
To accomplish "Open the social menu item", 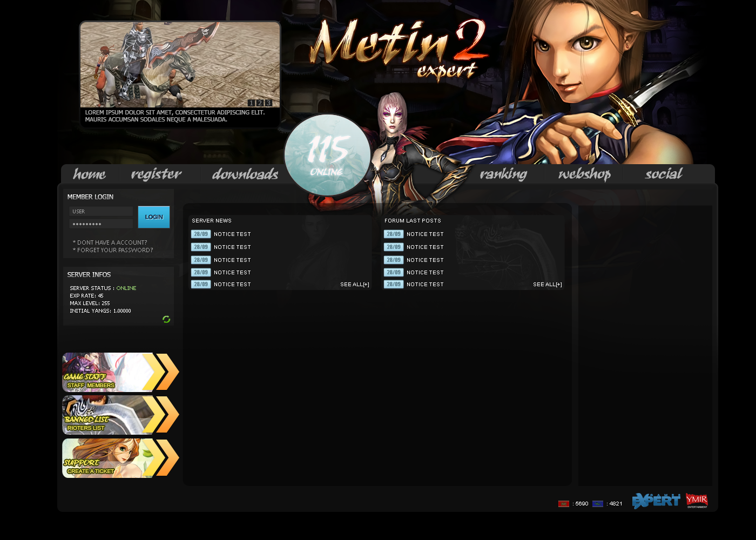I will point(664,174).
